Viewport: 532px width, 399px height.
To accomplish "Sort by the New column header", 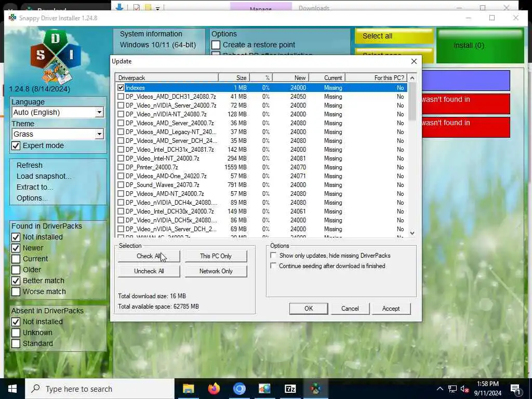I will coord(290,78).
